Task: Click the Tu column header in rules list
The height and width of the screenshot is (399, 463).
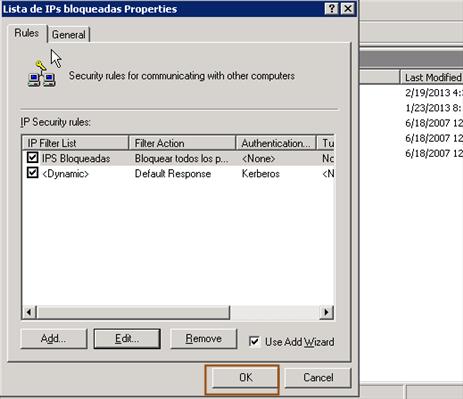Action: click(326, 143)
